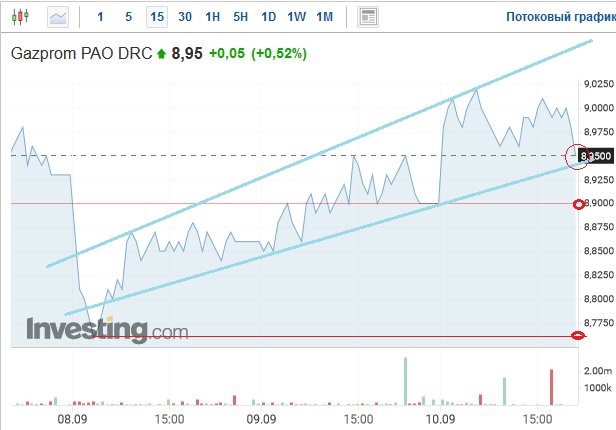This screenshot has height=430, width=616.
Task: Click the 8,9250 price axis label
Action: [599, 179]
